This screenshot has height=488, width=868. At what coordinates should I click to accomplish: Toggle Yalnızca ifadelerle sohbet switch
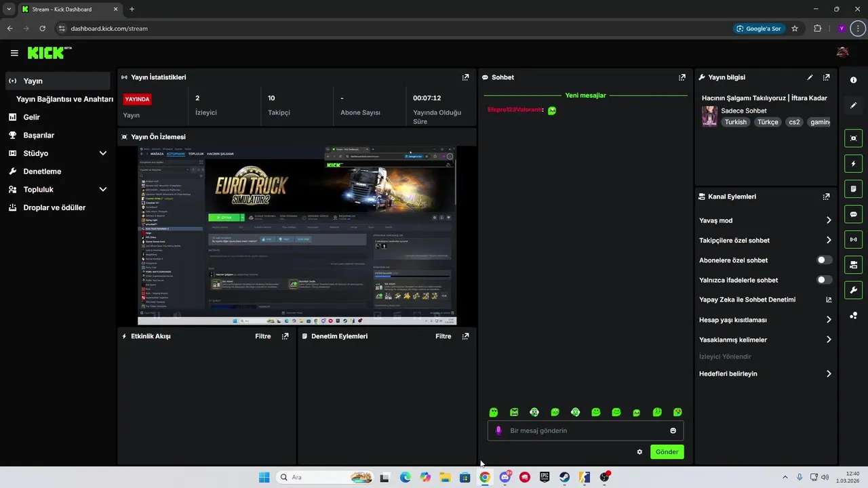point(825,280)
